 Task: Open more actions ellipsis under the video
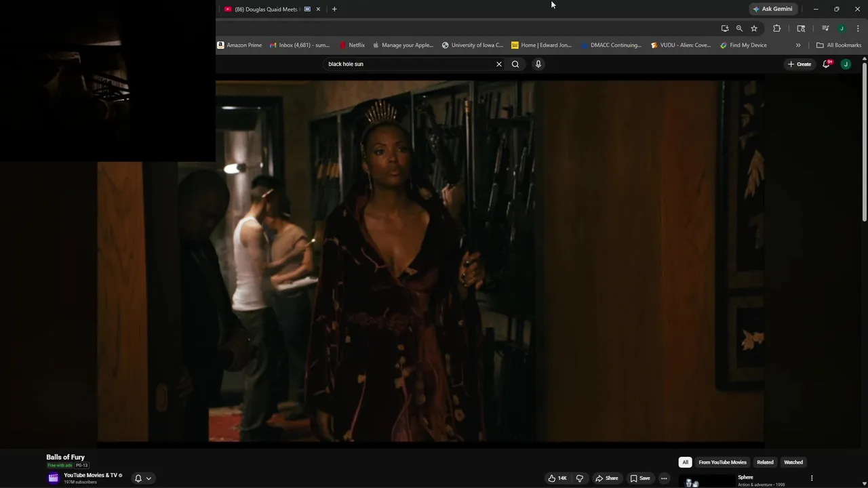(x=664, y=478)
